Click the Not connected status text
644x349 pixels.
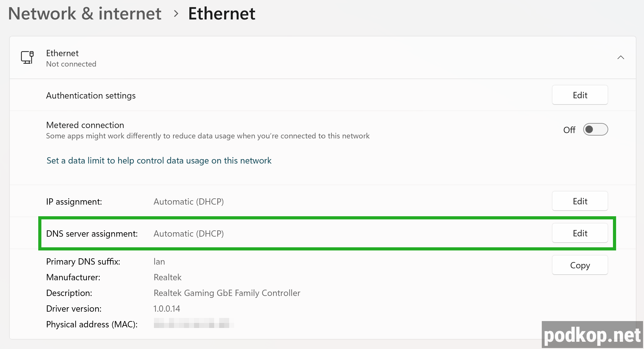(x=71, y=64)
